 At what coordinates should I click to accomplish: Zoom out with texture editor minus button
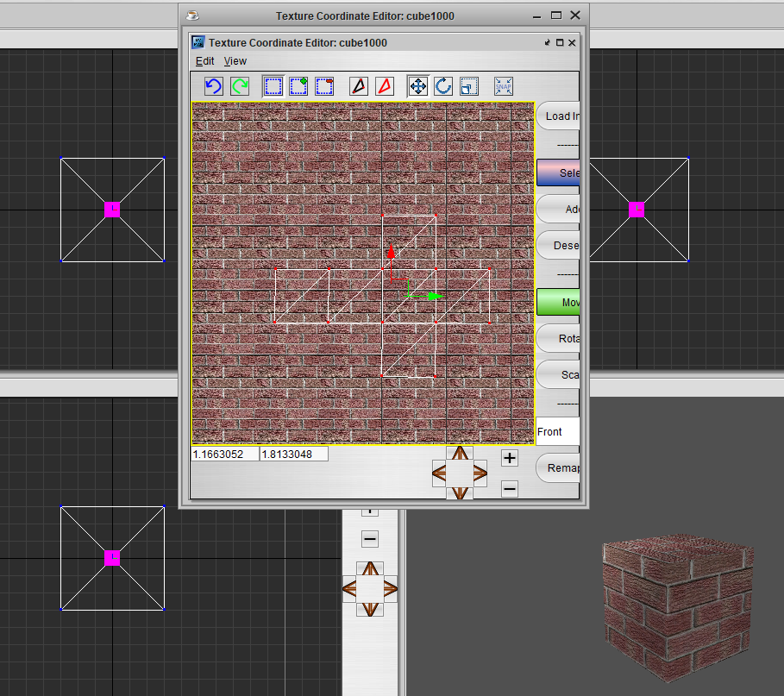[510, 488]
